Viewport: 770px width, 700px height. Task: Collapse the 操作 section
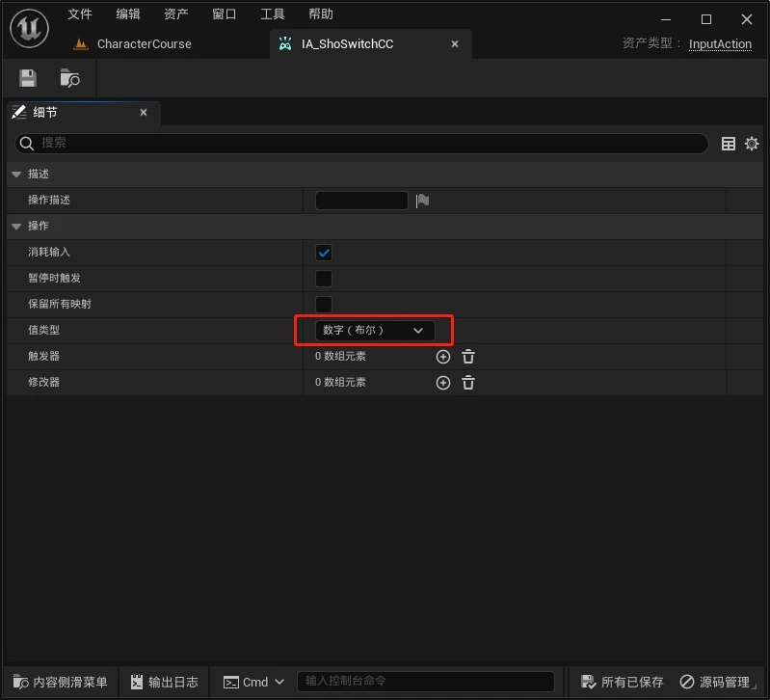[16, 226]
